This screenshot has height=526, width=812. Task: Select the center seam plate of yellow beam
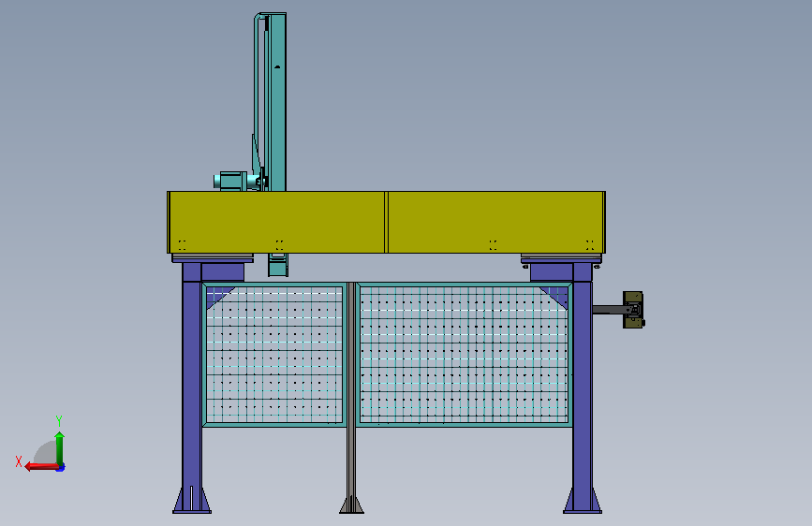386,222
